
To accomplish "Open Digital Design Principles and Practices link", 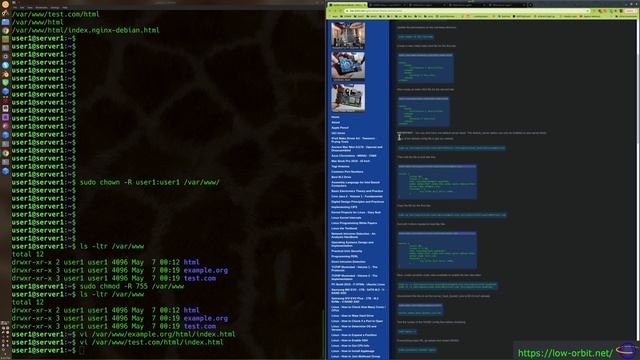I will coord(358,202).
